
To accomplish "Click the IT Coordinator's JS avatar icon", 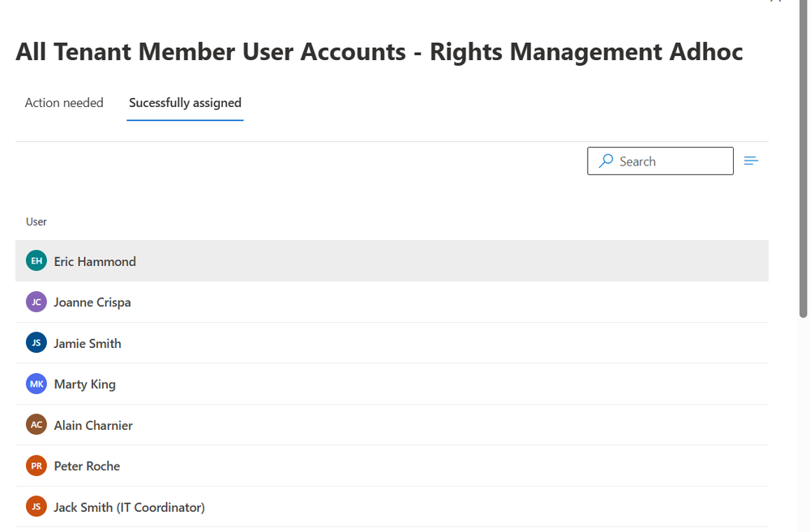I will click(x=36, y=507).
